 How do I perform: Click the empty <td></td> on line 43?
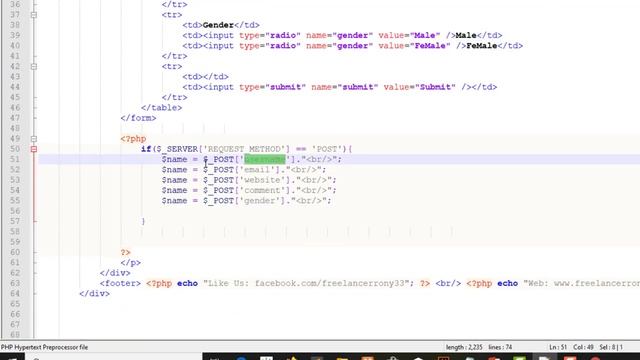tap(205, 77)
